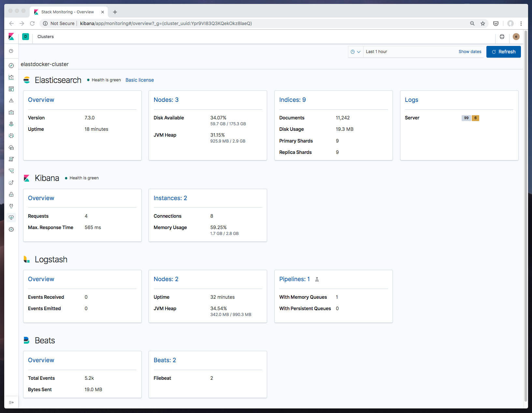532x413 pixels.
Task: Open the Logs app icon in sidebar
Action: point(11,159)
